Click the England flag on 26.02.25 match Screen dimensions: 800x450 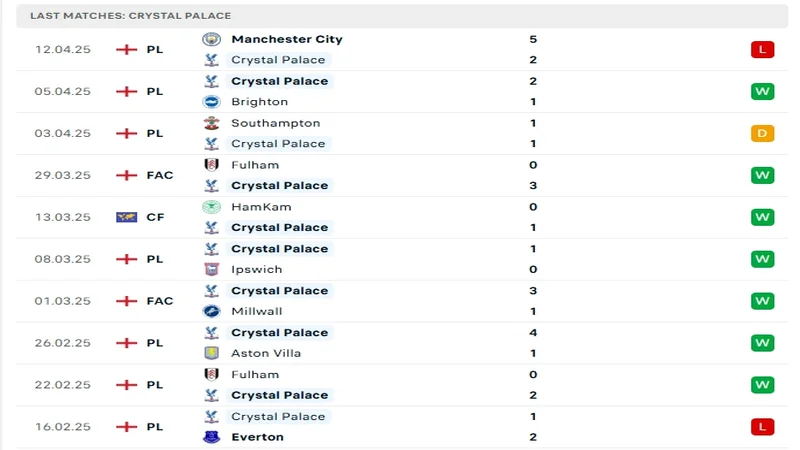(x=127, y=343)
